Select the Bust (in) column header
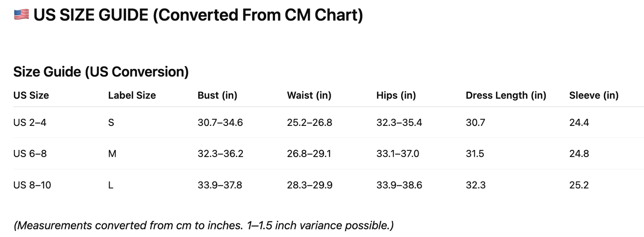 217,95
